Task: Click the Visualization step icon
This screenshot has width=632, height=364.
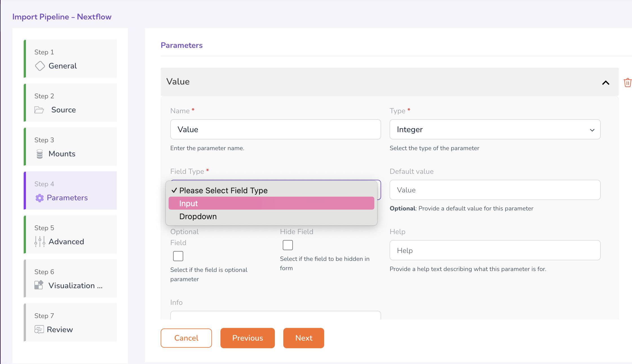Action: pyautogui.click(x=39, y=285)
